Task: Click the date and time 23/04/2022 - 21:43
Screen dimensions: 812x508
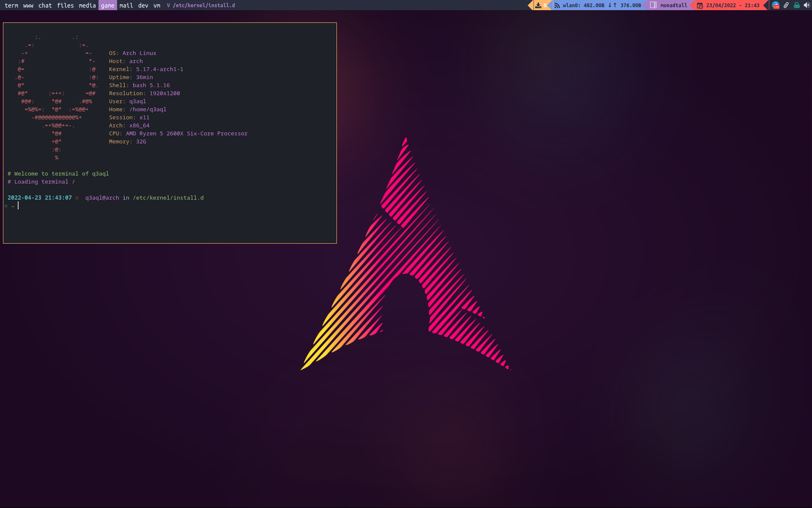Action: [733, 5]
